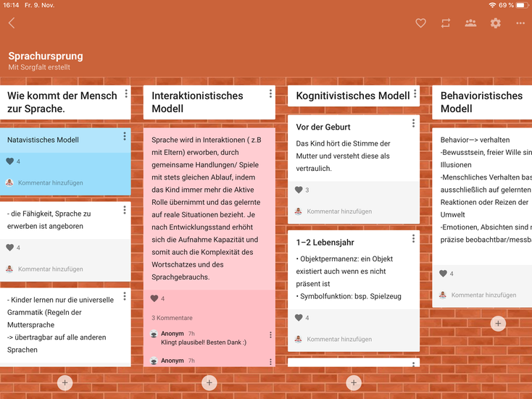Open options for column 'Wie kommt der Mensch zur Sprache.'
This screenshot has width=532, height=399.
[126, 93]
